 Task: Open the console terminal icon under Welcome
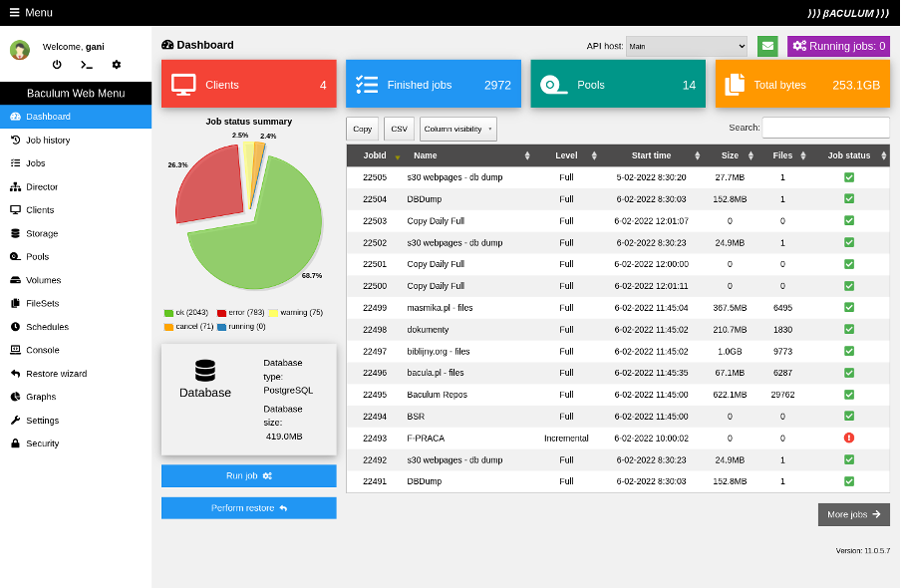coord(87,65)
